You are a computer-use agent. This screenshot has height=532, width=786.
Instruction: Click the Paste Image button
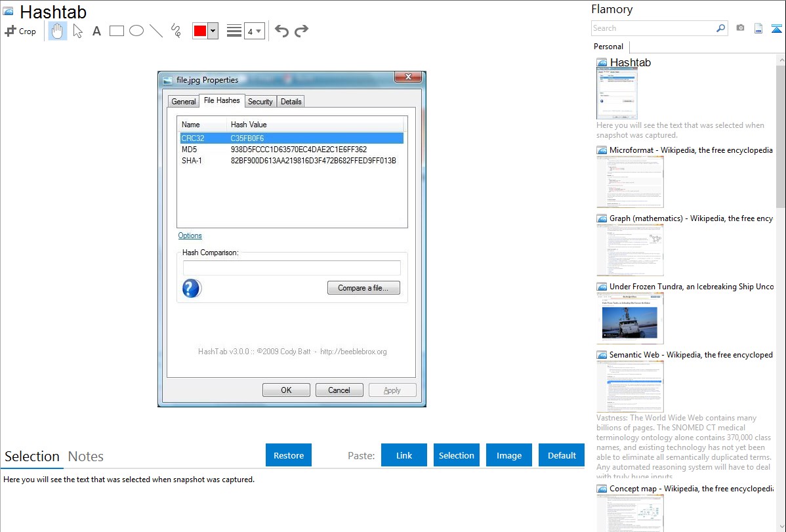pyautogui.click(x=509, y=455)
